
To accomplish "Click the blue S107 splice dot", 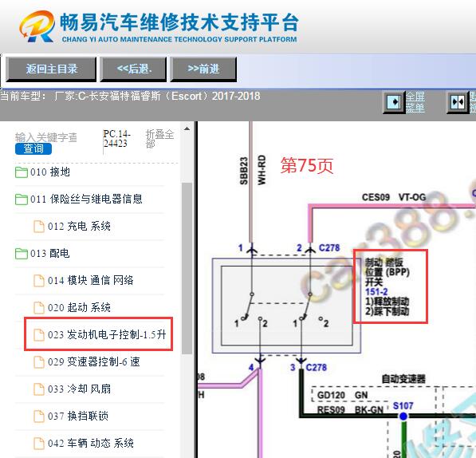I will [x=403, y=417].
